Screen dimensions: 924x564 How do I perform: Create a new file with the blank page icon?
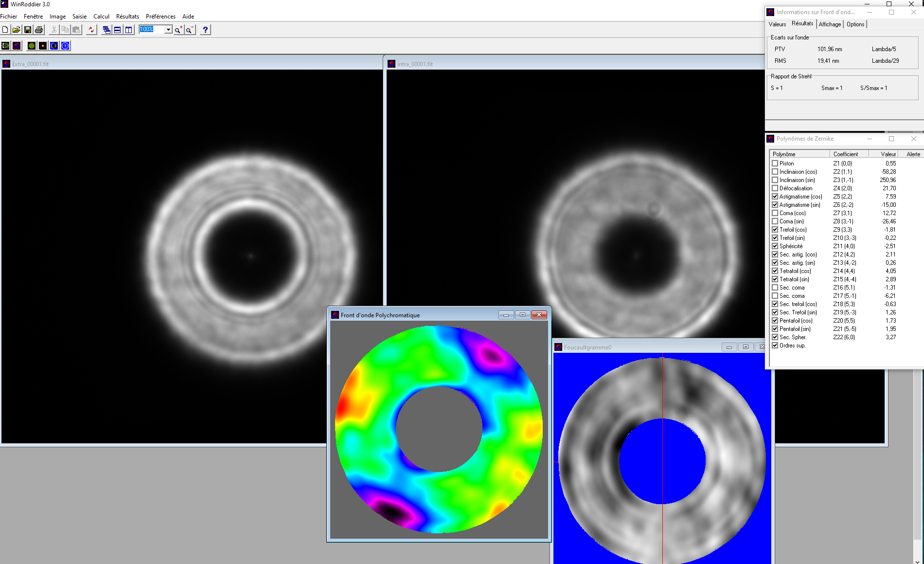coord(5,30)
